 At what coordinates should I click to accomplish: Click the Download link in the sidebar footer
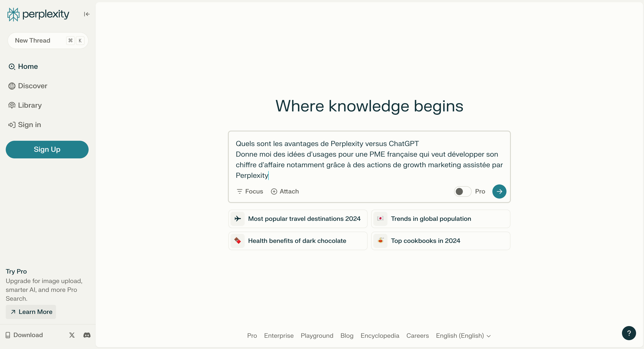coord(24,335)
